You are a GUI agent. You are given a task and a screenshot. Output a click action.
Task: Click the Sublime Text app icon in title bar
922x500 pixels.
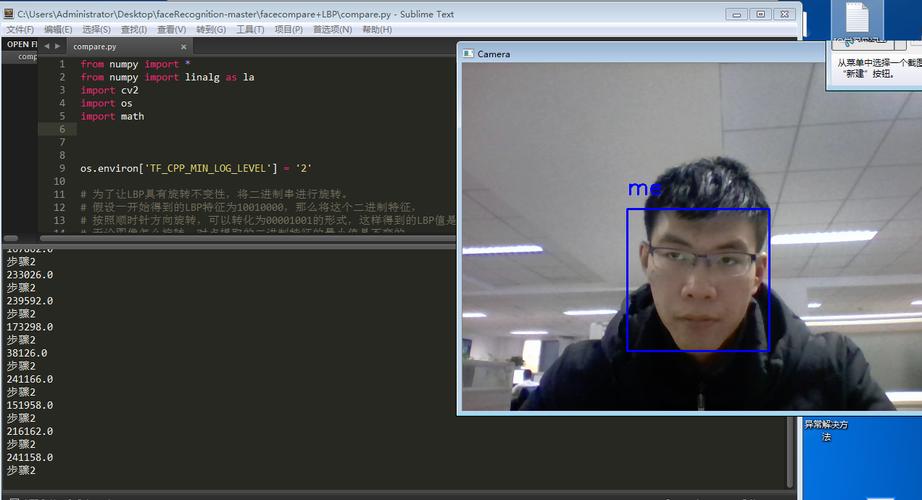(9, 14)
